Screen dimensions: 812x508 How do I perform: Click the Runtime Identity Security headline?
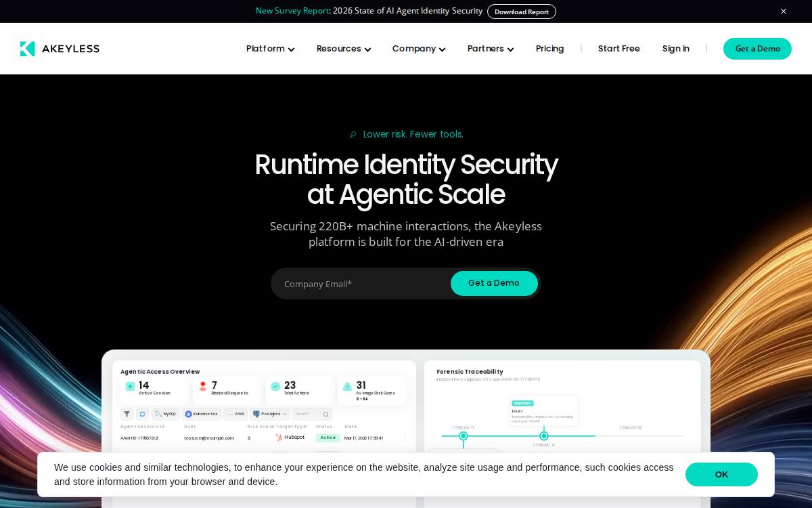click(x=406, y=179)
